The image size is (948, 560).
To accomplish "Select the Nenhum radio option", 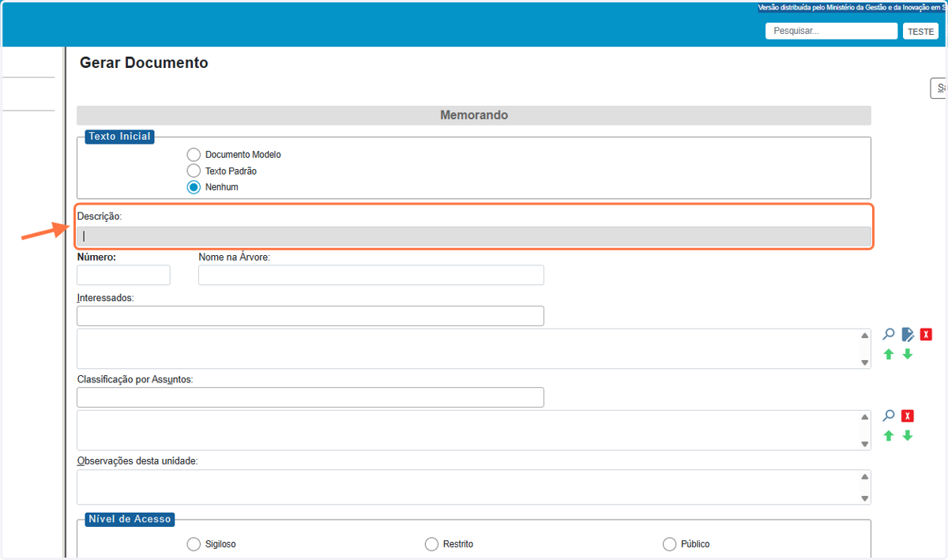I will [x=194, y=187].
